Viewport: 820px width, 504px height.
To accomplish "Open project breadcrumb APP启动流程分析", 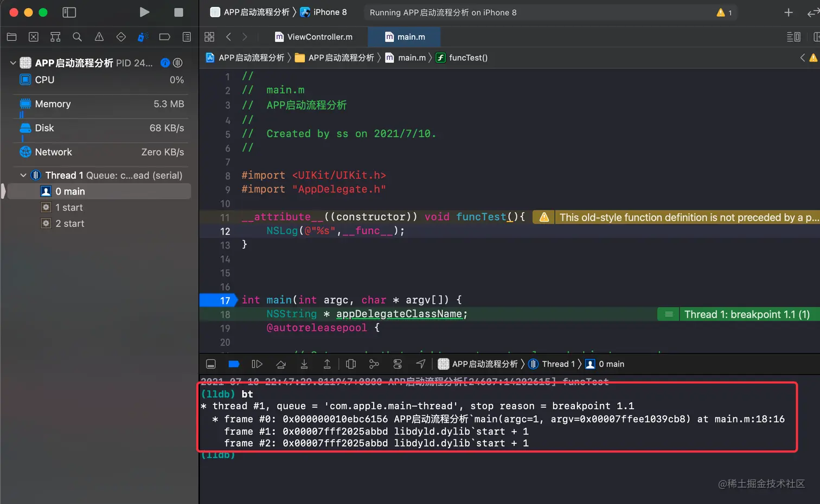I will (245, 57).
